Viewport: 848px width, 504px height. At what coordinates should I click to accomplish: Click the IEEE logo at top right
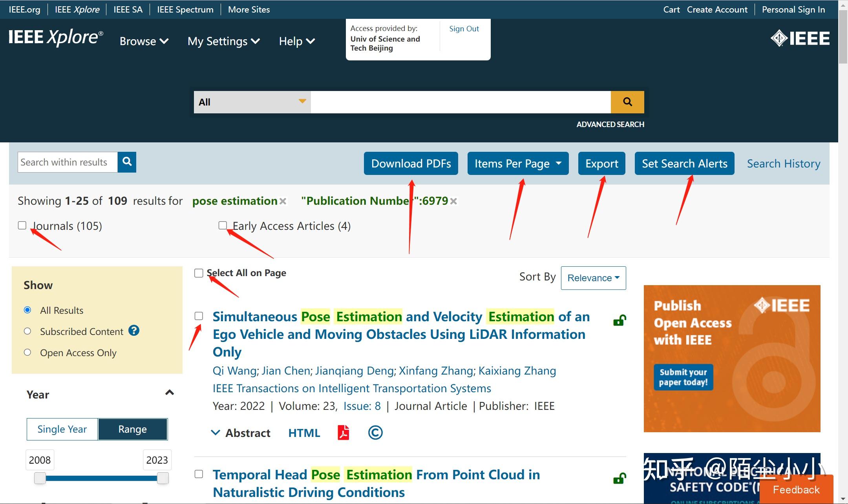coord(800,38)
